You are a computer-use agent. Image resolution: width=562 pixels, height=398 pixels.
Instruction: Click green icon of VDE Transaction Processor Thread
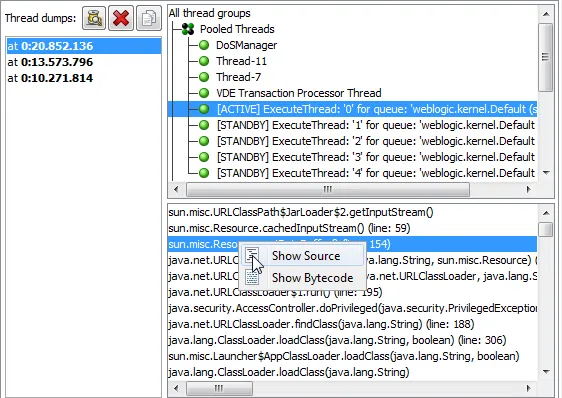204,93
